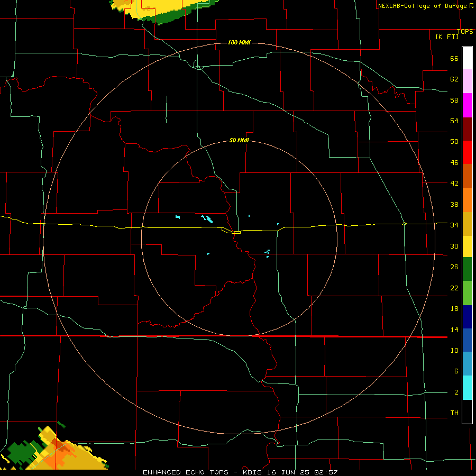476x476 pixels.
Task: Click the Enhanced Echo Tops KBIS timestamp caption
Action: coord(240,472)
